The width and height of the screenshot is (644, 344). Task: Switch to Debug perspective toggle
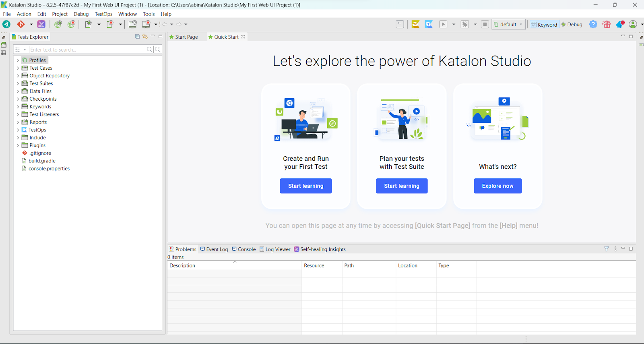pos(572,25)
